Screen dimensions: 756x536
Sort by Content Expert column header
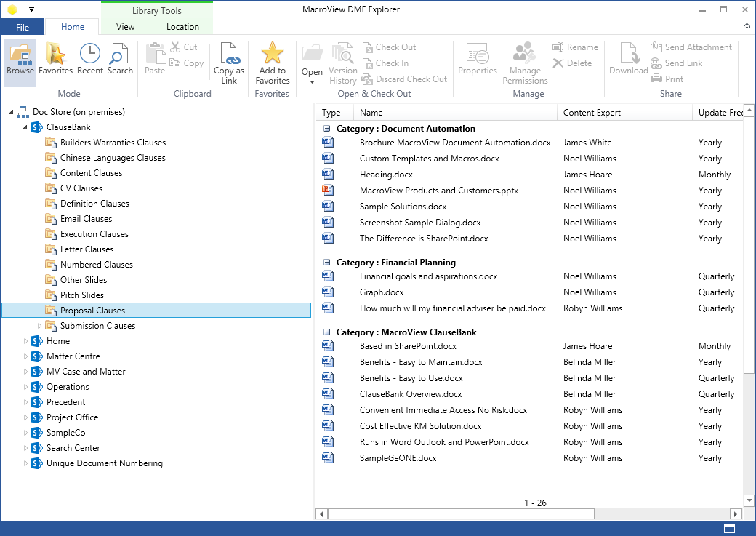(625, 113)
